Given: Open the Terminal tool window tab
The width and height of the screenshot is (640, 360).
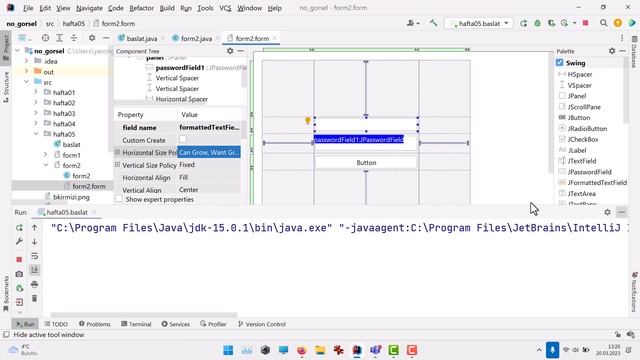Looking at the screenshot, I should [x=136, y=324].
